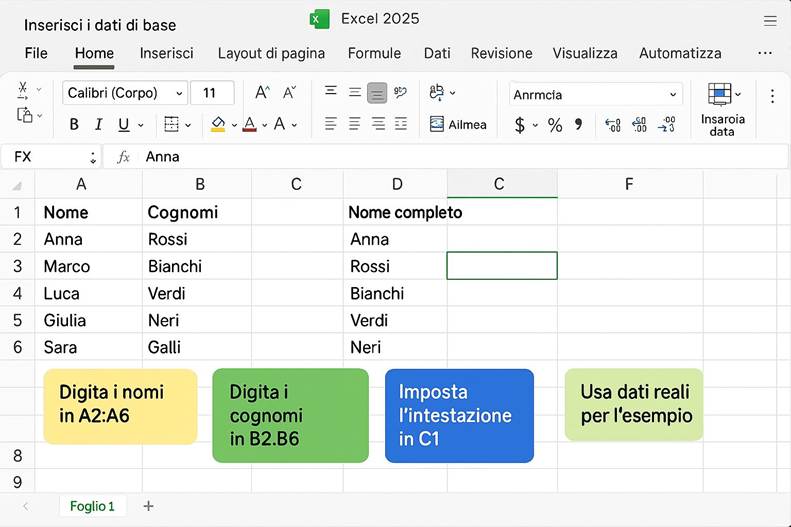
Task: Align text to top icon
Action: pyautogui.click(x=330, y=91)
